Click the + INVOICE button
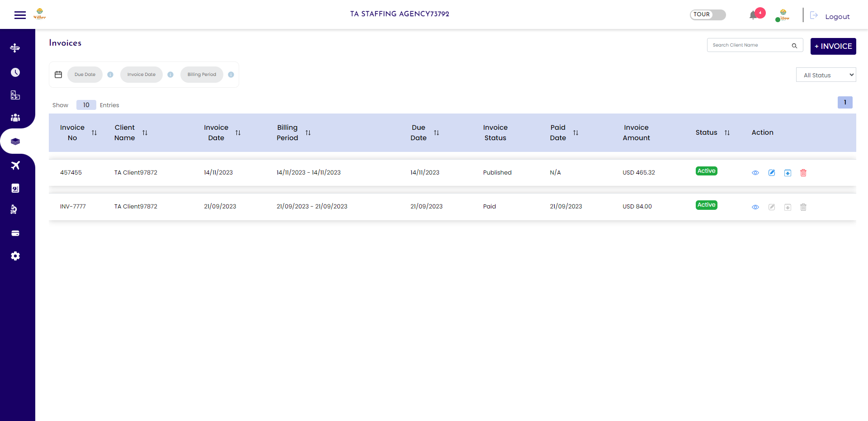This screenshot has width=868, height=421. 833,46
